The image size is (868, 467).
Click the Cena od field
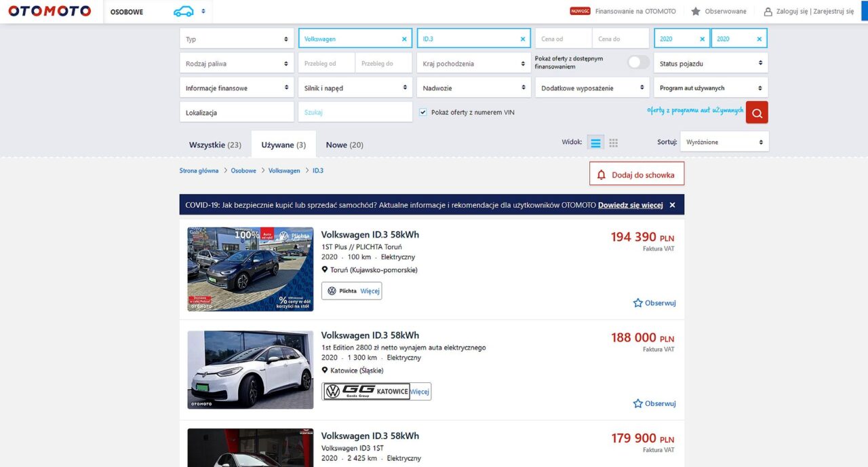tap(564, 39)
